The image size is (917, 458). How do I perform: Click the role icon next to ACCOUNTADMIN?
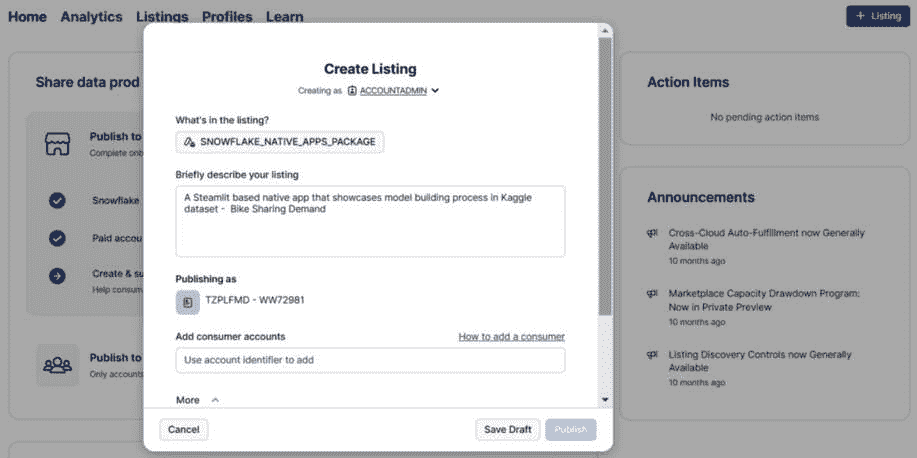pos(352,90)
